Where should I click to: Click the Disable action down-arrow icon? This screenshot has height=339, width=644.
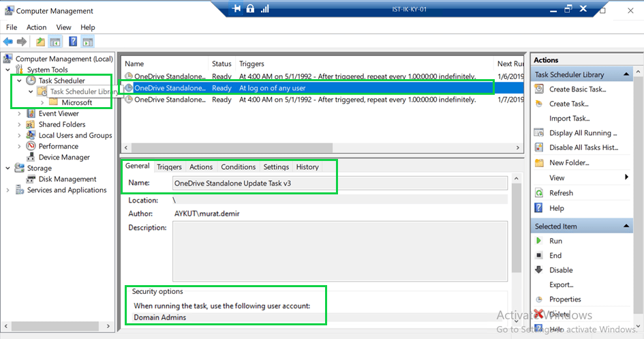click(539, 270)
